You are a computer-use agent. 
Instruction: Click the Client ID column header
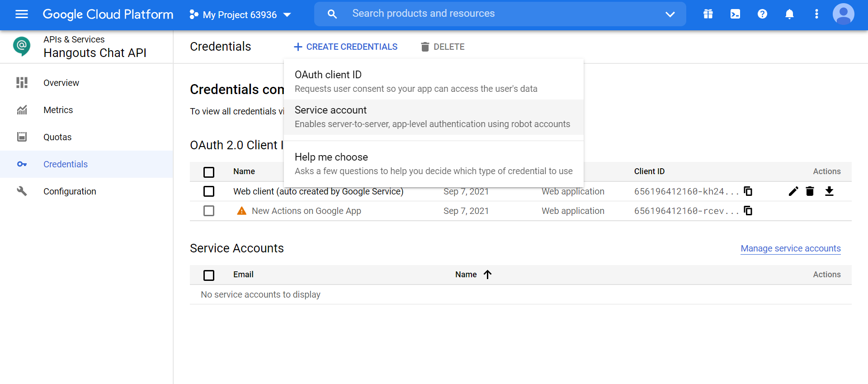pos(649,171)
